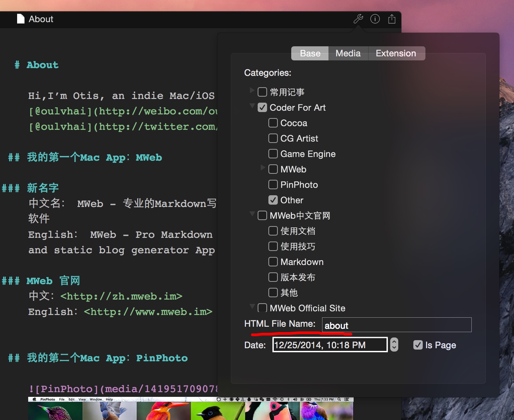This screenshot has height=420, width=514.
Task: Uncheck the Coder For Art checkbox
Action: click(x=262, y=107)
